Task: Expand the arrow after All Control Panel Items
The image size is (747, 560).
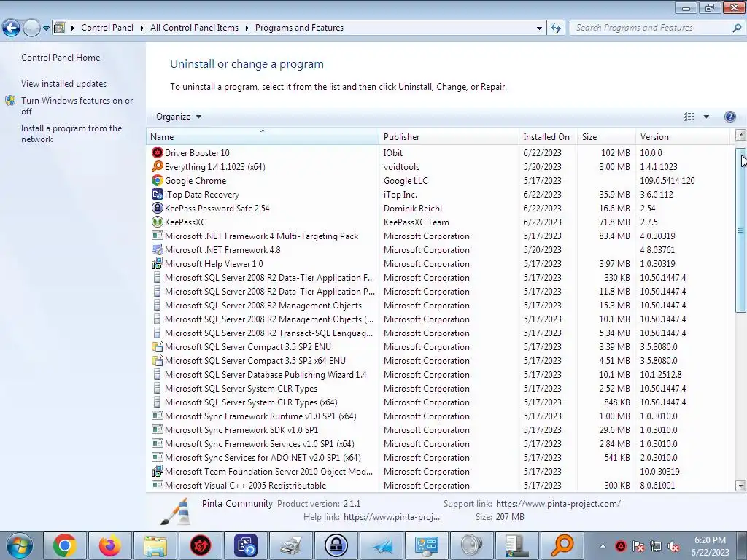Action: [247, 28]
